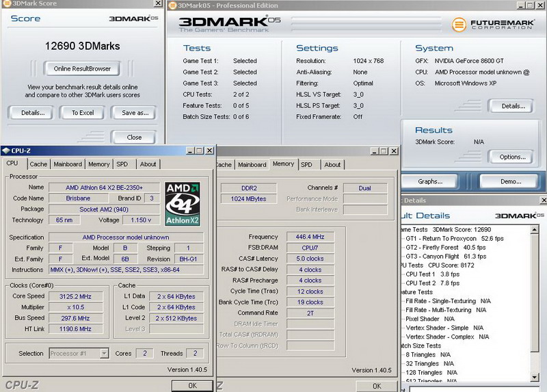Click Level 2 cache value 2 x 512 KBytes
The width and height of the screenshot is (547, 392).
(176, 318)
